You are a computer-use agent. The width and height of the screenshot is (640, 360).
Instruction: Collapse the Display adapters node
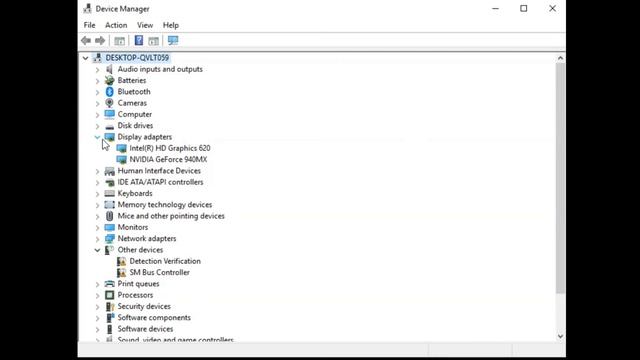97,137
